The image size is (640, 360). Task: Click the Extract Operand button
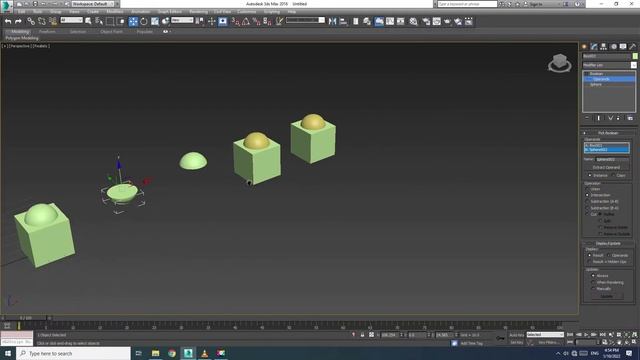(x=607, y=167)
